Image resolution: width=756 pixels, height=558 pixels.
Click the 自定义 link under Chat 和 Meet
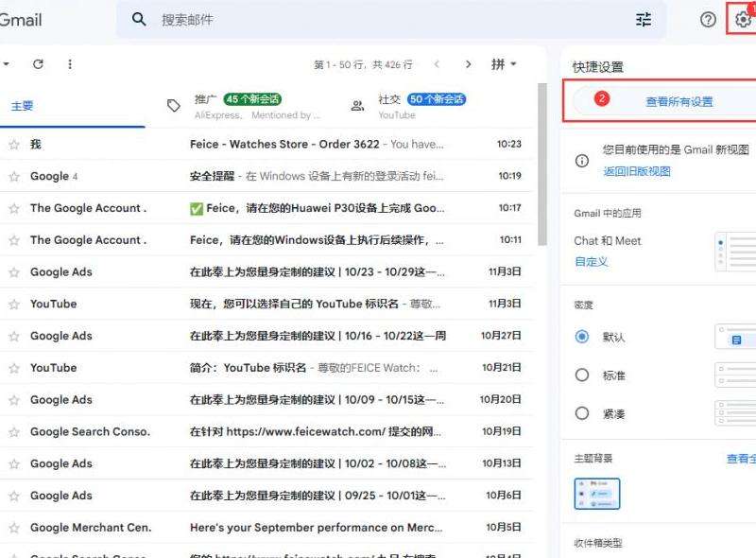(592, 262)
